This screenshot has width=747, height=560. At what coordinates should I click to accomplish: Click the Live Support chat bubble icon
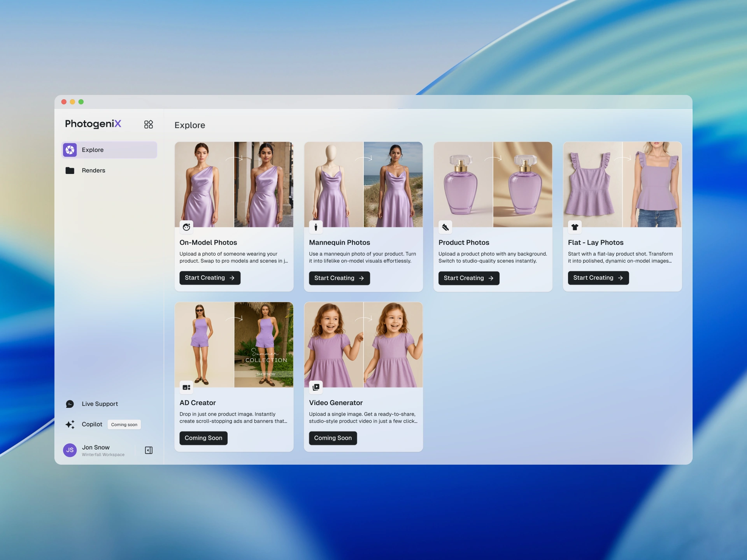click(70, 404)
